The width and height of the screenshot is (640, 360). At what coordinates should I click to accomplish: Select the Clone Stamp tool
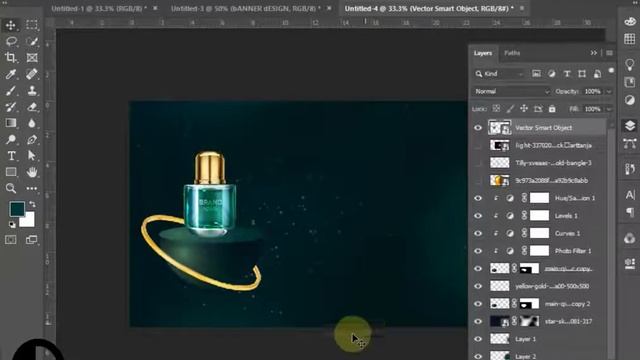tap(32, 91)
